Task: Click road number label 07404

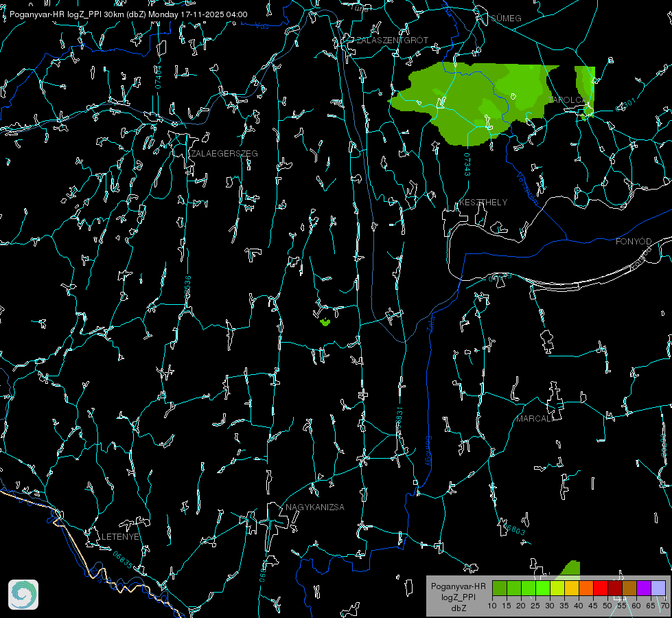Action: [x=158, y=78]
